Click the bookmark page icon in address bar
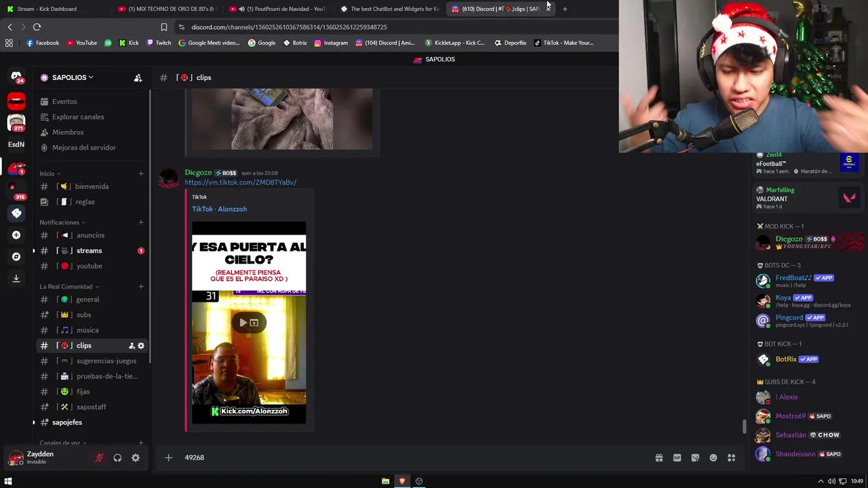 point(163,27)
